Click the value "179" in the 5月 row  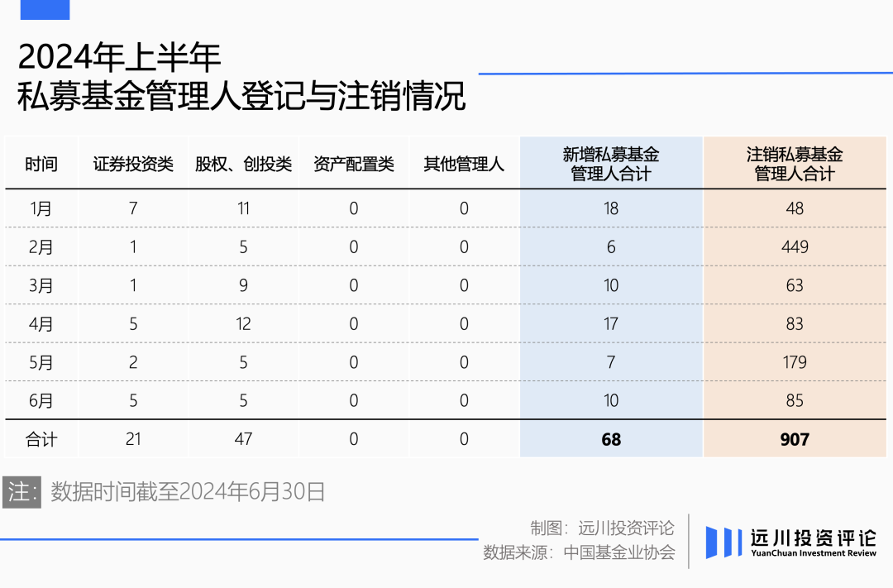(x=795, y=362)
